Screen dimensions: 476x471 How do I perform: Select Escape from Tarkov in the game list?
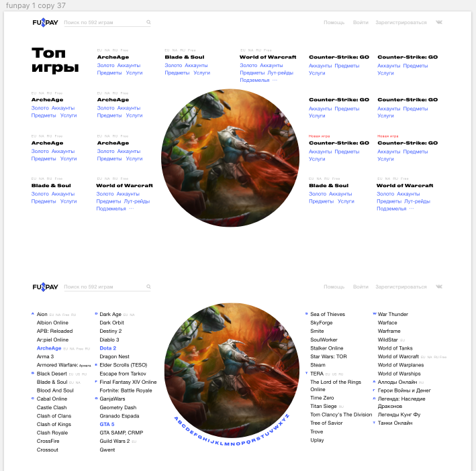(123, 373)
